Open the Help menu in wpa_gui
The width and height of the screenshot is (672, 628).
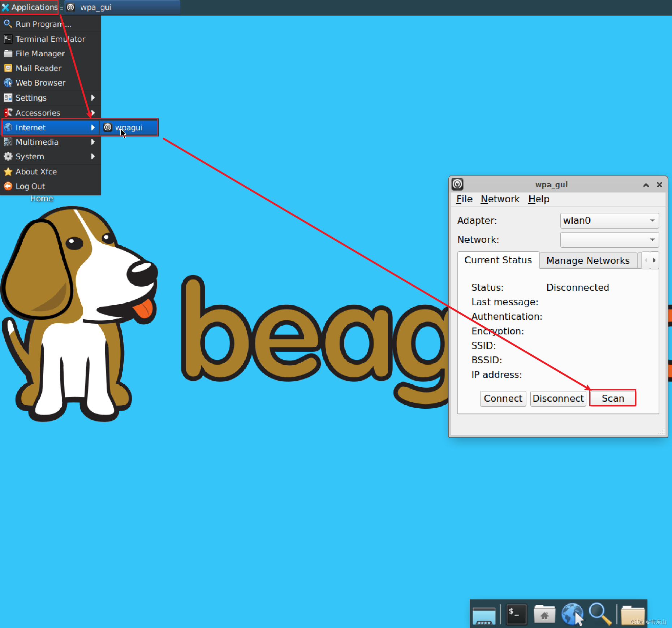(539, 199)
